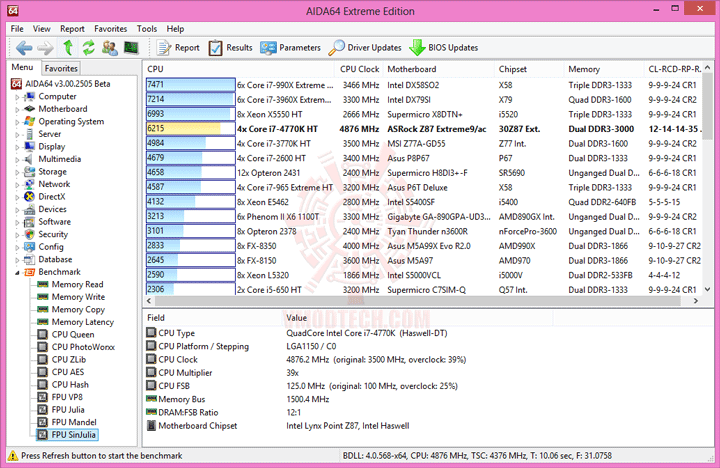720x468 pixels.
Task: Click the green Up arrow toolbar icon
Action: (x=68, y=47)
